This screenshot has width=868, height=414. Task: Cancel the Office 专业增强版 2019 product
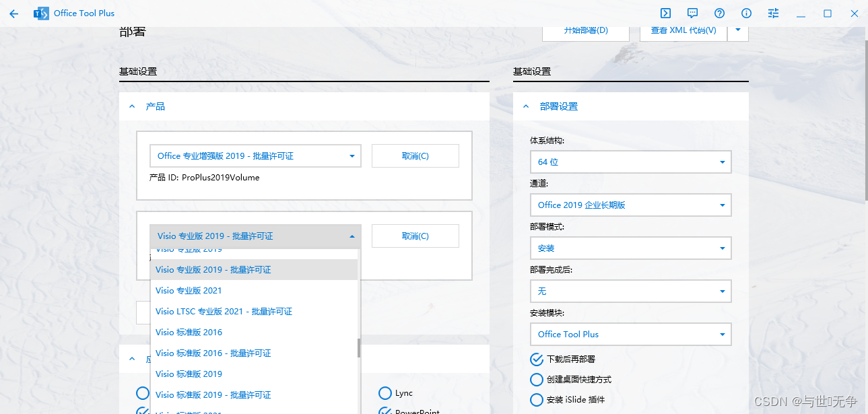pos(415,156)
